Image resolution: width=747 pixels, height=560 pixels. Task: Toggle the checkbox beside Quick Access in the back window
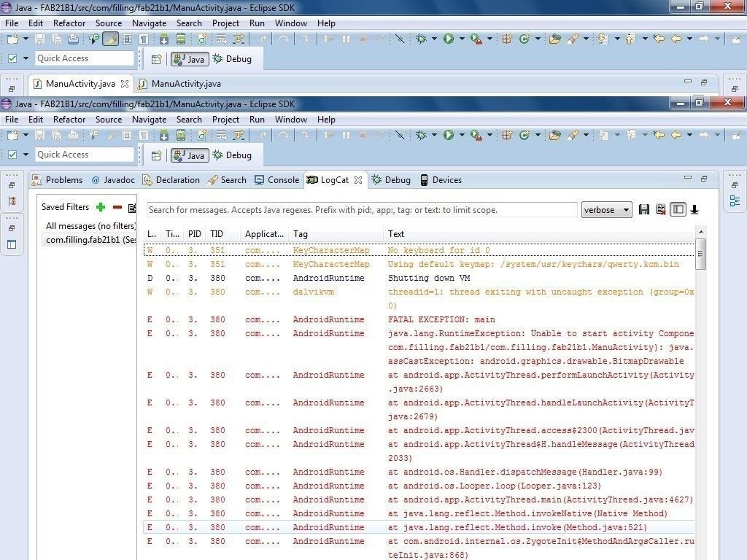12,58
